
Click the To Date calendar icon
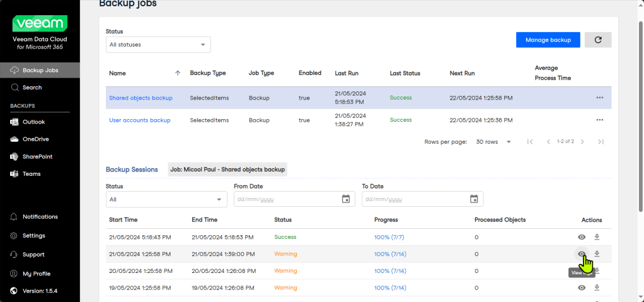pos(474,199)
